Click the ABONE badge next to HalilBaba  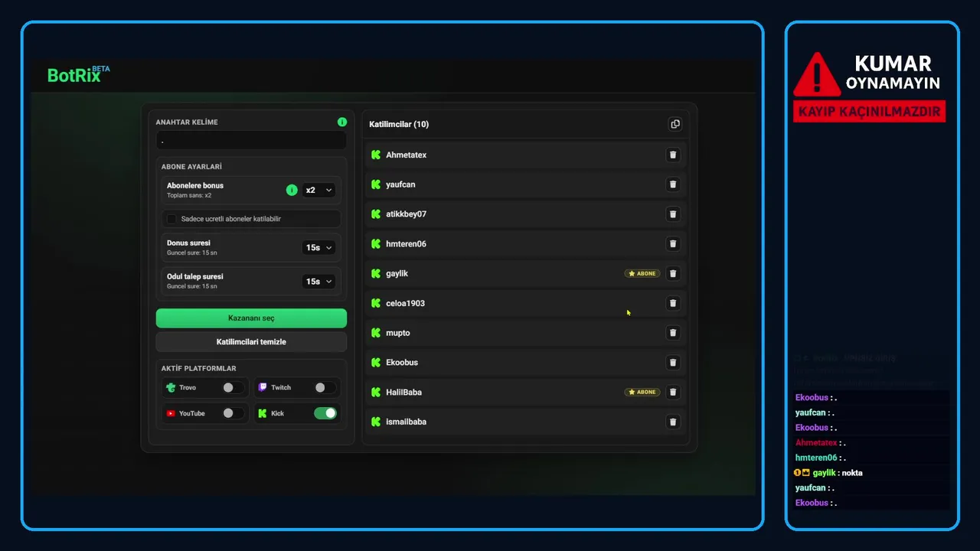tap(642, 392)
